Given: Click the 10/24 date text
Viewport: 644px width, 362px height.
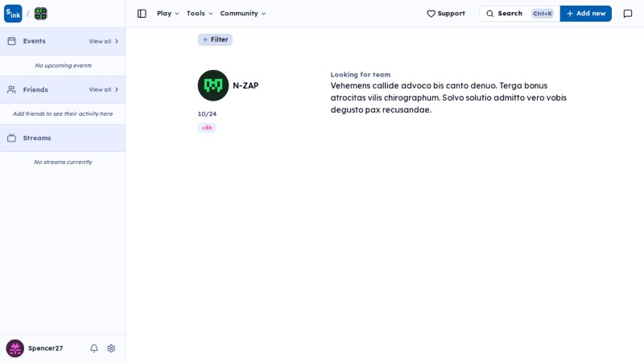Looking at the screenshot, I should point(207,113).
